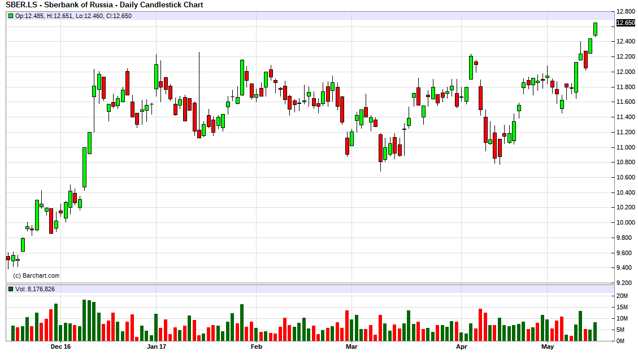Click the Barchart.com copyright text
638x364 pixels.
click(x=36, y=275)
